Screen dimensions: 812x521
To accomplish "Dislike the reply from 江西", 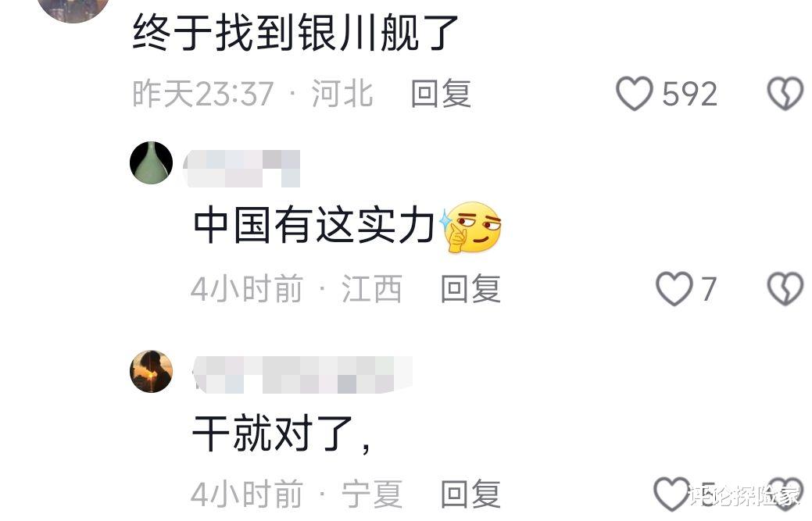I will 785,289.
